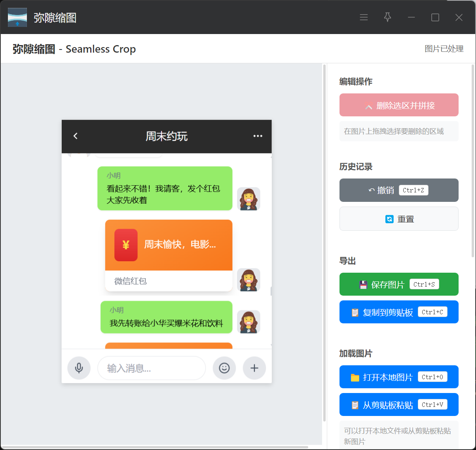This screenshot has height=450, width=476.
Task: Reset the image with 重置 button
Action: click(x=399, y=219)
